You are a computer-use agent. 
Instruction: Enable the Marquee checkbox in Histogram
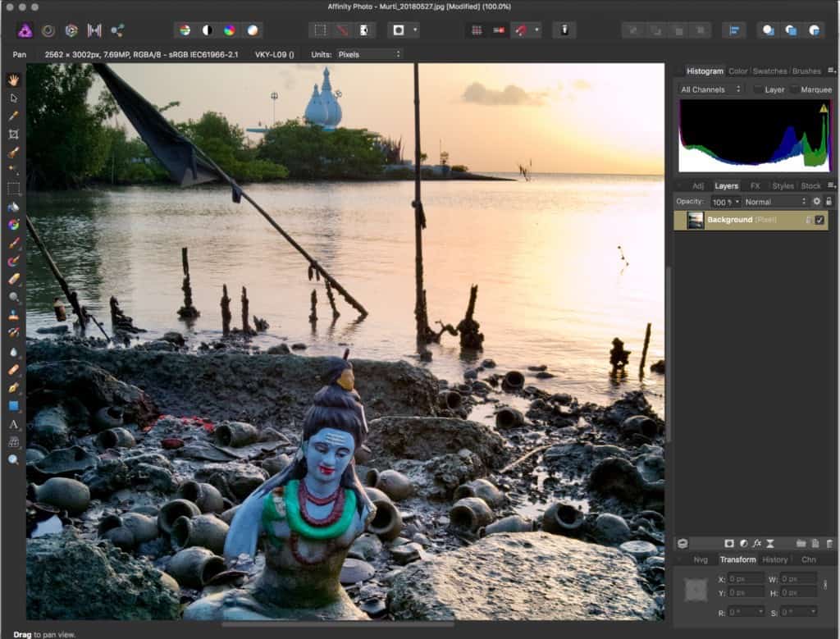795,89
